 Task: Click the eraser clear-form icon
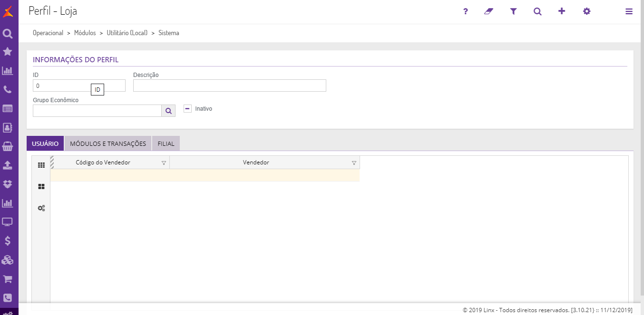point(489,11)
